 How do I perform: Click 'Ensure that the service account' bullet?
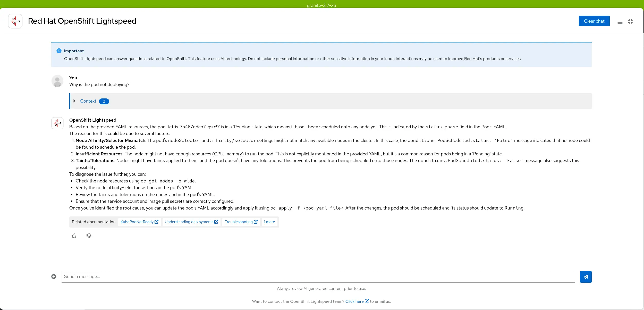pyautogui.click(x=155, y=201)
